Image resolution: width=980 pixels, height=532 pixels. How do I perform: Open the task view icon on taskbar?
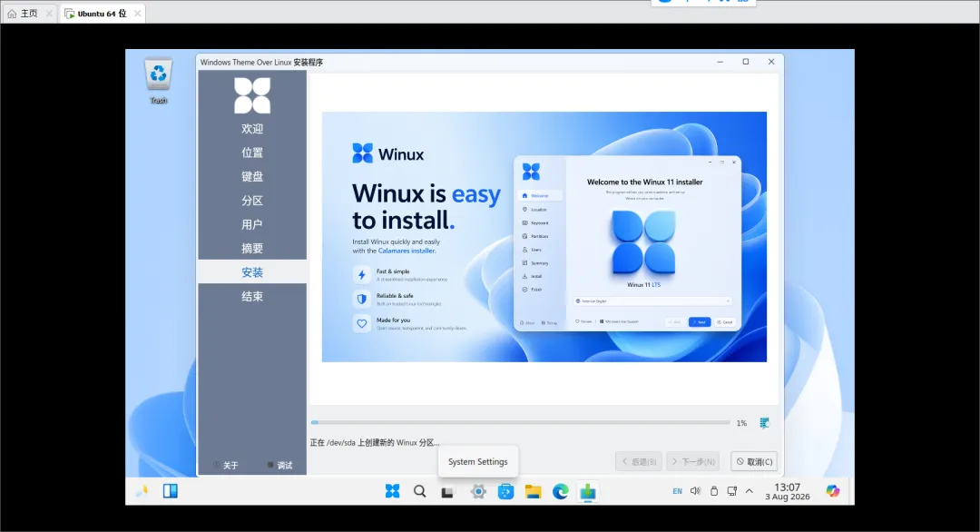coord(446,492)
